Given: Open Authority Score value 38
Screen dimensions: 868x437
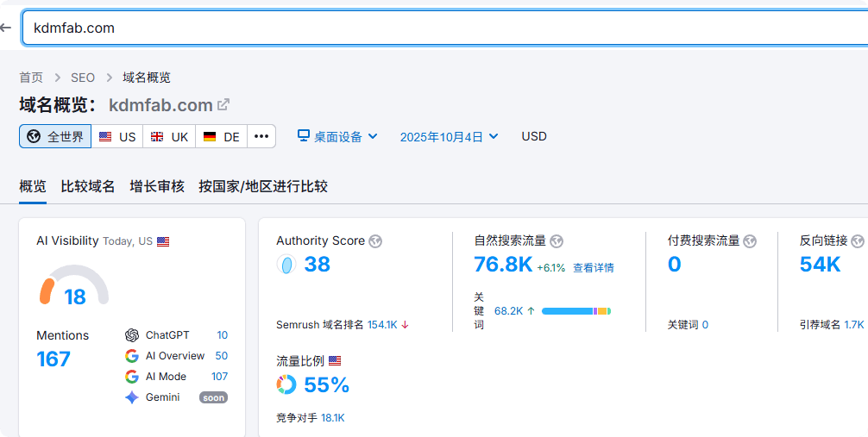Looking at the screenshot, I should (x=318, y=265).
